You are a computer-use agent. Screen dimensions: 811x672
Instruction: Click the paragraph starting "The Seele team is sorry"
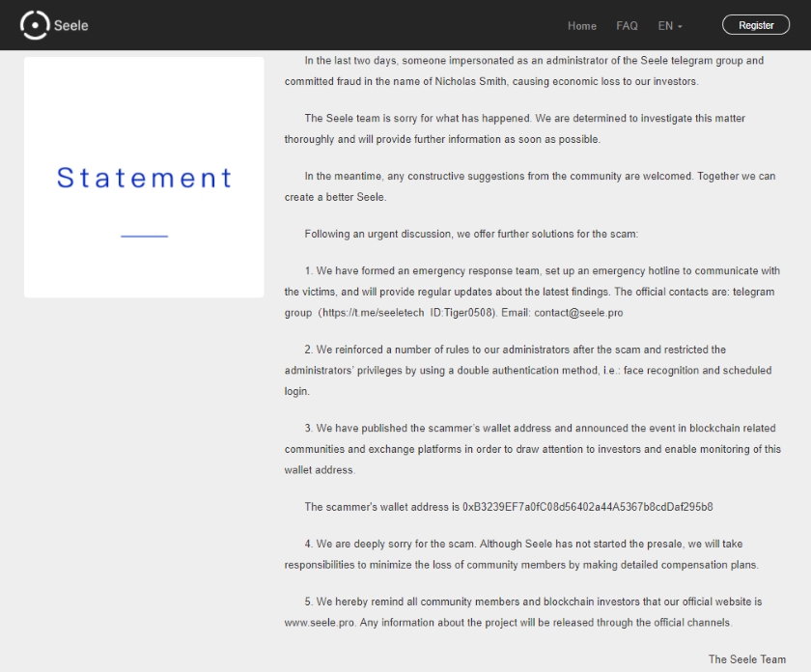click(x=515, y=128)
